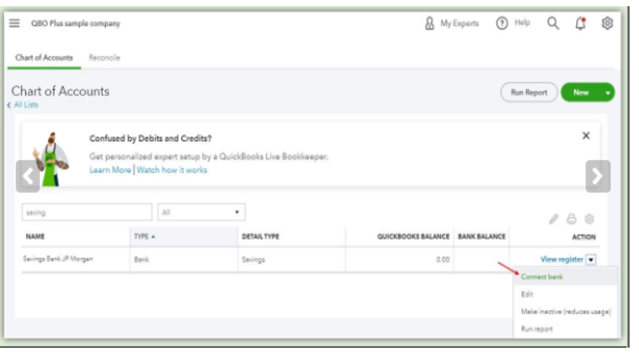
Task: Click the bookkeeper illustration in the banner
Action: coord(51,159)
